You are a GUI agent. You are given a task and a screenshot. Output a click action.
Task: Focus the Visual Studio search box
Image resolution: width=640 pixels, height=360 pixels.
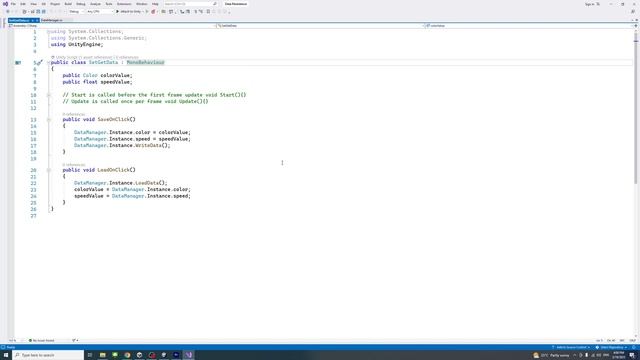(190, 4)
